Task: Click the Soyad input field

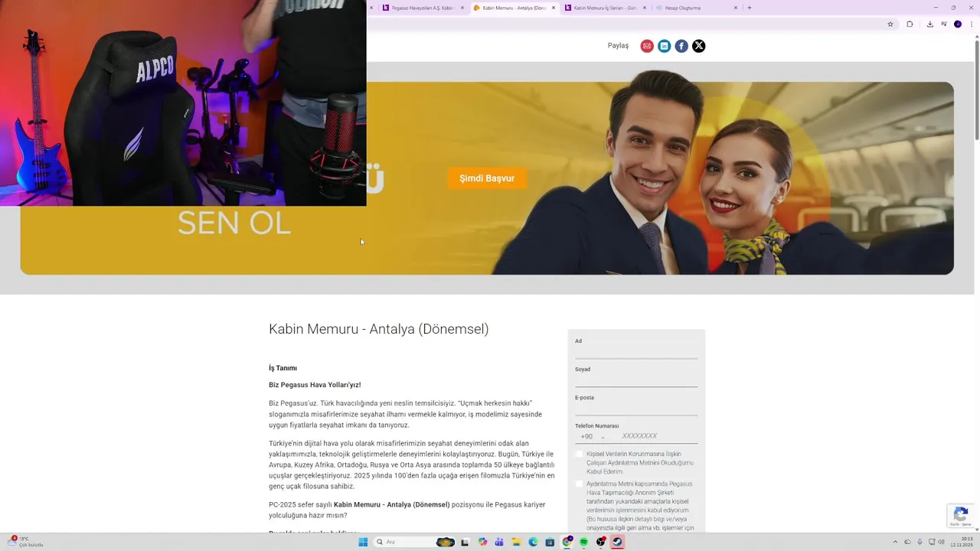Action: (636, 380)
